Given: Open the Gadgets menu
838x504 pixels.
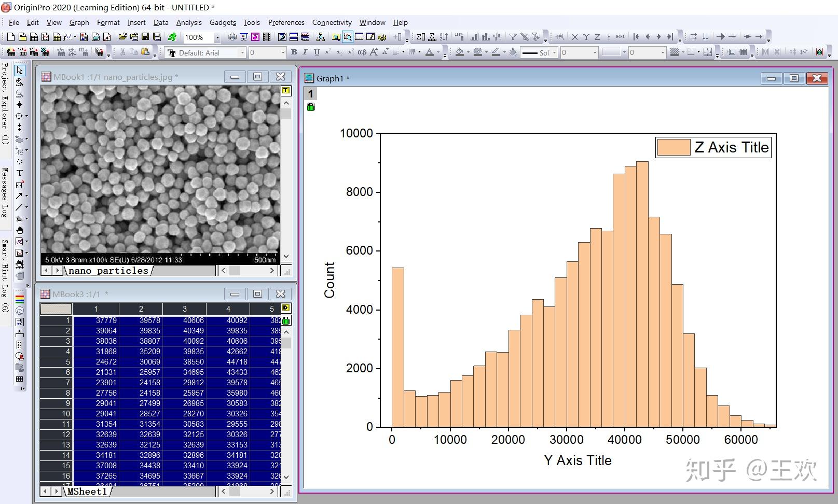Looking at the screenshot, I should pyautogui.click(x=223, y=22).
